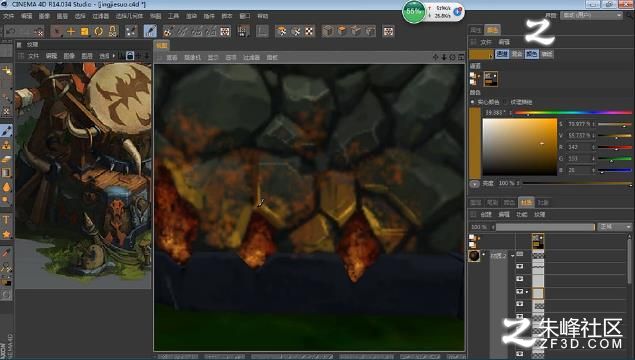Open the 文件 menu in main menu bar

coord(9,16)
